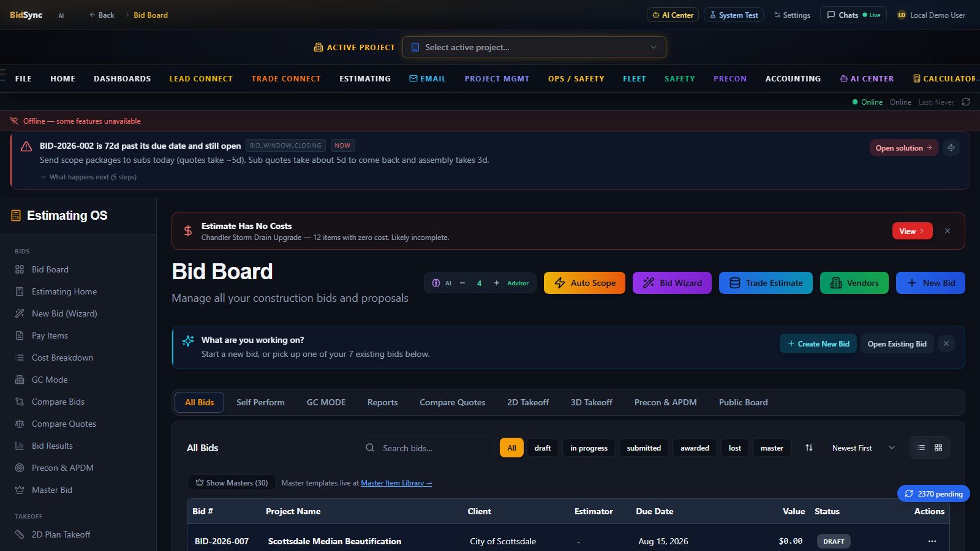Click red View button on cost alert
980x551 pixels.
(x=912, y=231)
